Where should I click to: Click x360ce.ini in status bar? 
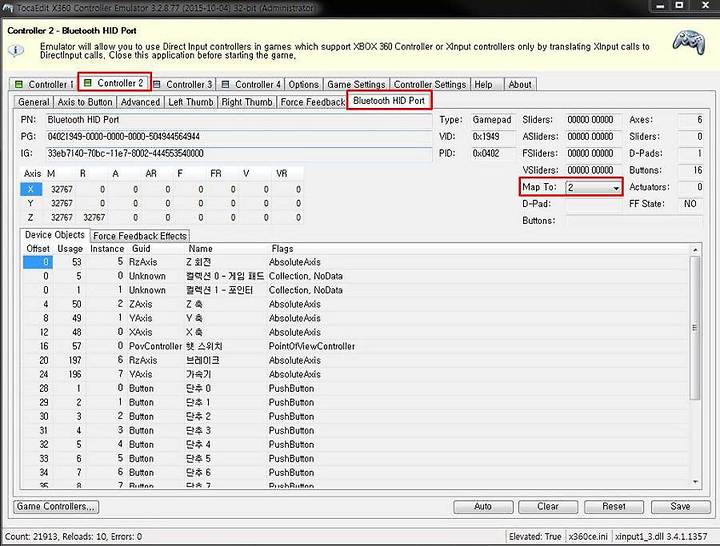coord(588,536)
